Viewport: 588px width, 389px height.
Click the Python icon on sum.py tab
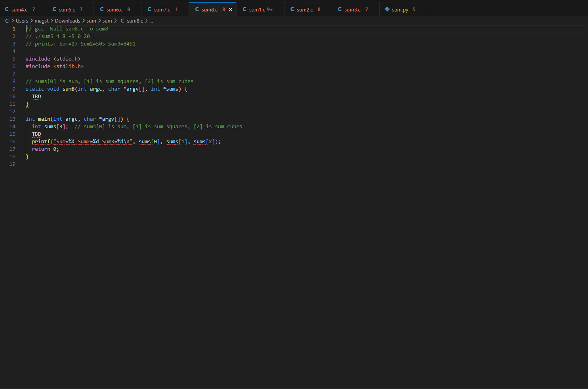(x=387, y=9)
